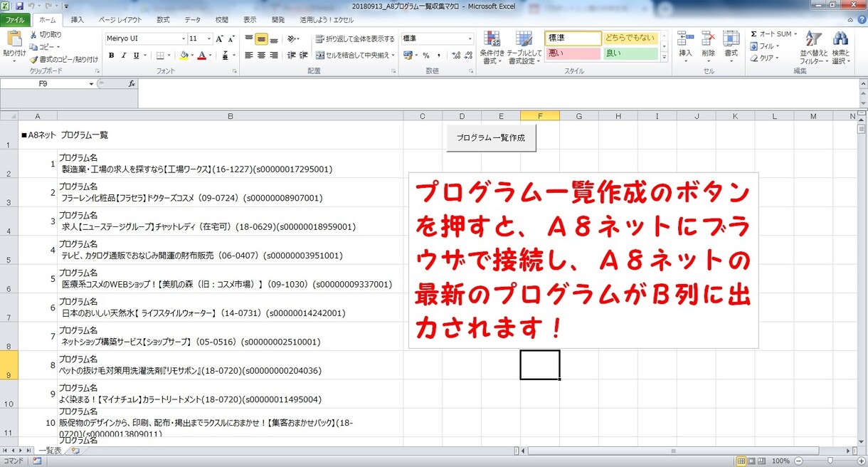868x467 pixels.
Task: Click the Cut (切り取り) scissors icon
Action: click(x=33, y=34)
